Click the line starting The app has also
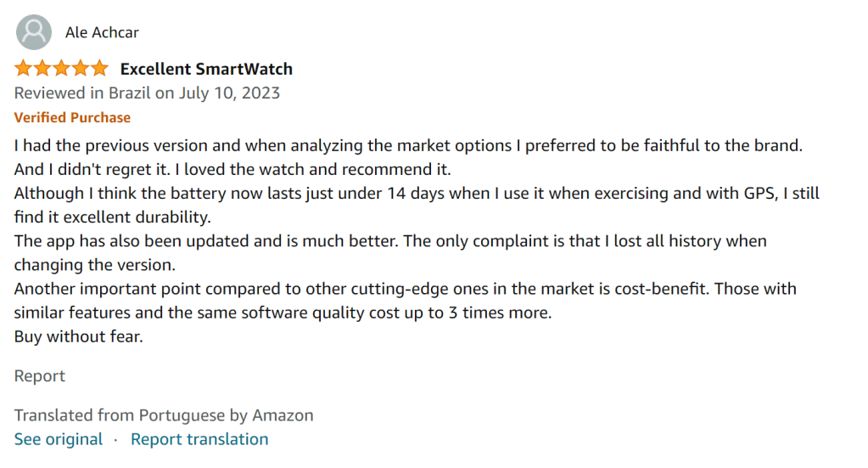Screen dimensions: 868x468 (390, 240)
